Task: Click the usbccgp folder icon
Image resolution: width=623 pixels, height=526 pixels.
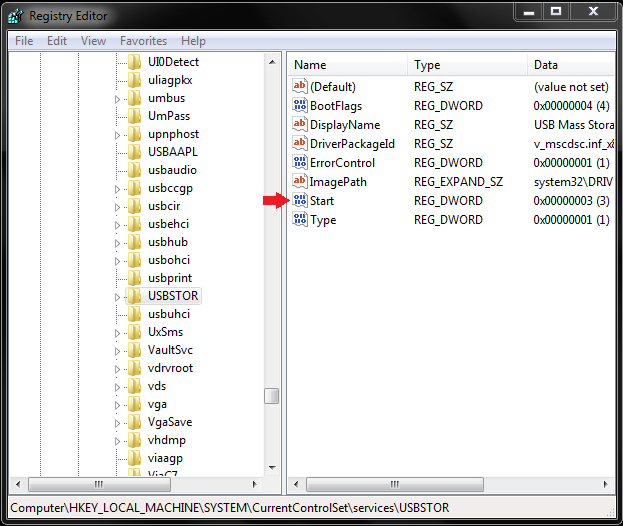Action: [134, 188]
